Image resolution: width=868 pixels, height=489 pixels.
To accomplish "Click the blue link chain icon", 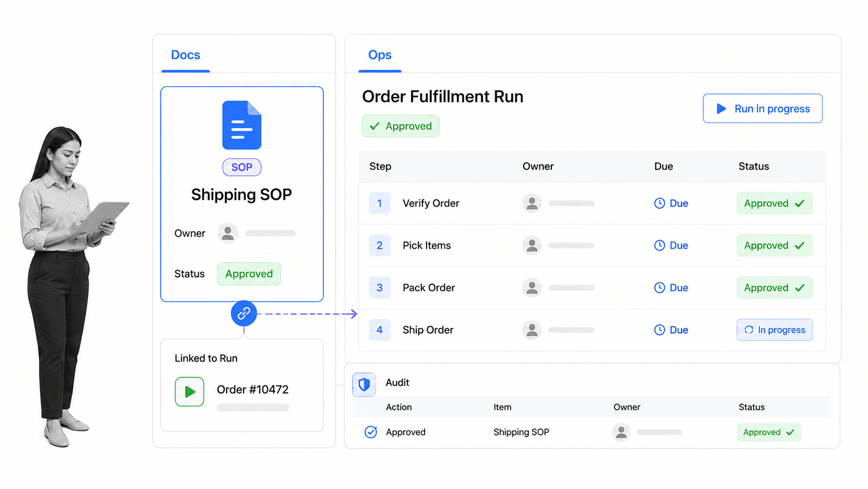I will [244, 313].
